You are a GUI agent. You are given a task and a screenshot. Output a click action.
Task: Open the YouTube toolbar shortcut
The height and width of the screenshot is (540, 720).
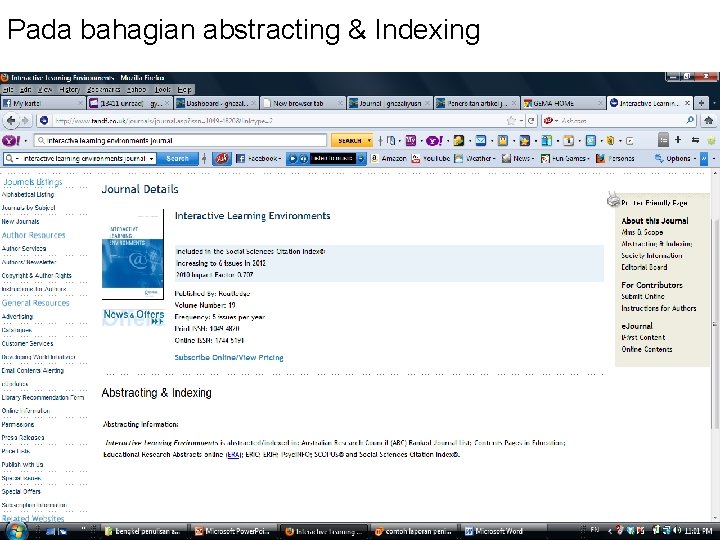[x=430, y=158]
